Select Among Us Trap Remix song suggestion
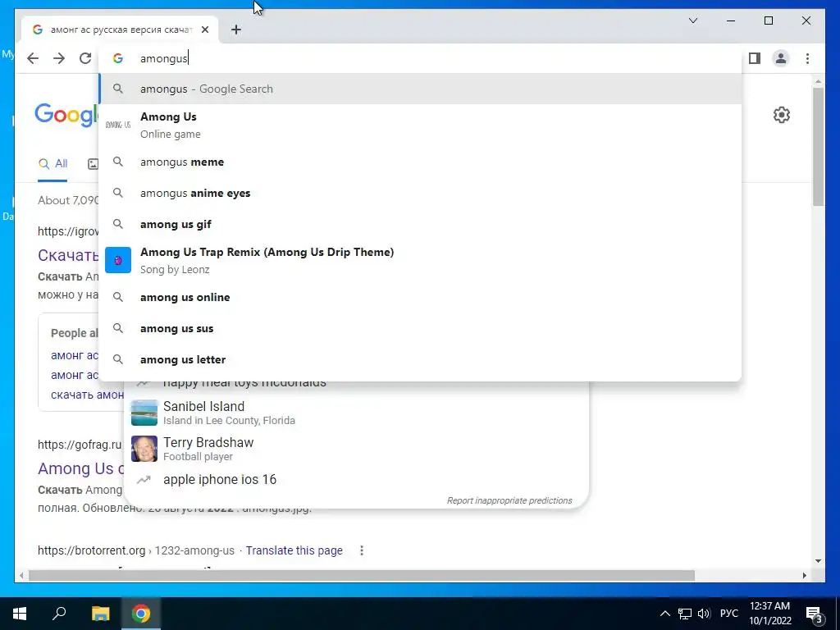 pyautogui.click(x=421, y=260)
